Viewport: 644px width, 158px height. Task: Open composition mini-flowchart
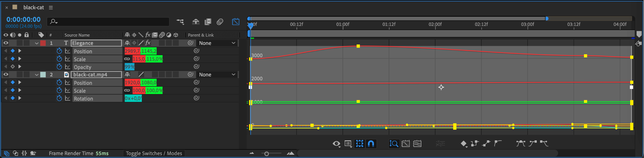pos(180,21)
